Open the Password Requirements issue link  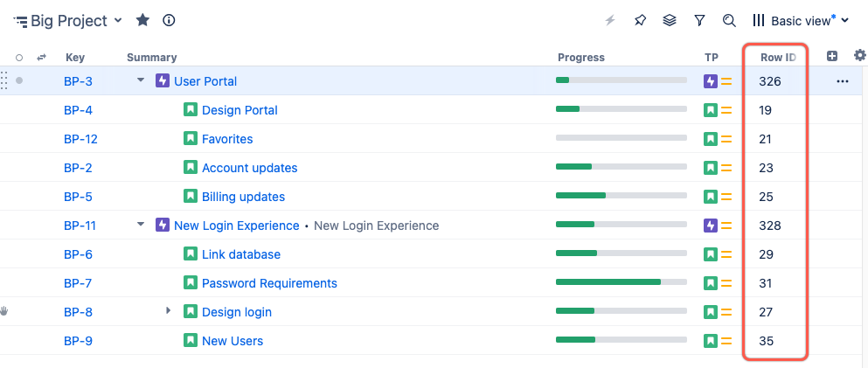(269, 283)
